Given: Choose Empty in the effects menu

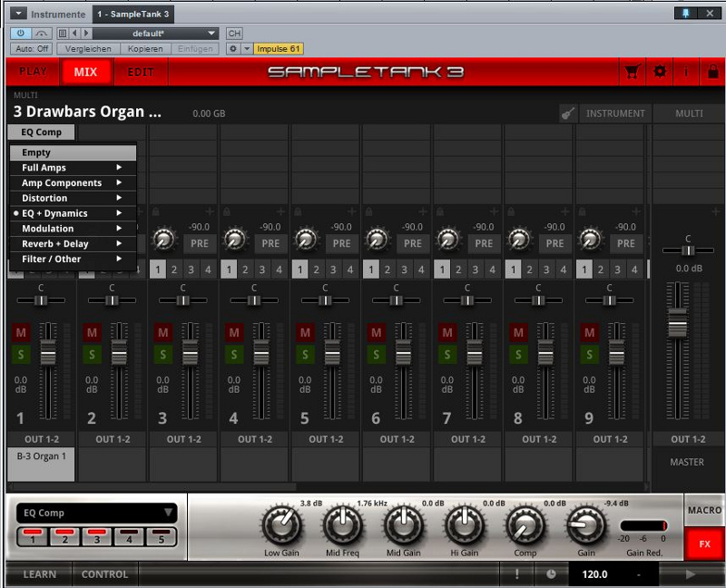Looking at the screenshot, I should coord(74,152).
